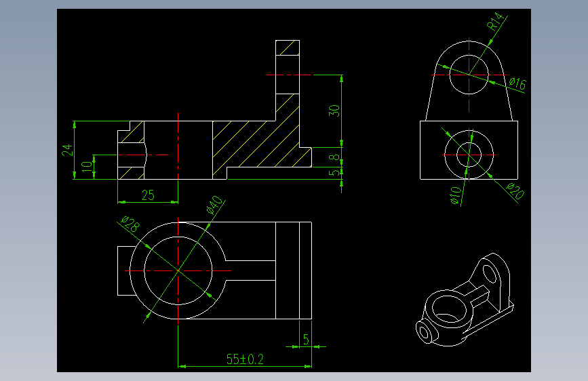Select the ø20 diameter dimension label
The image size is (588, 381).
pos(515,191)
